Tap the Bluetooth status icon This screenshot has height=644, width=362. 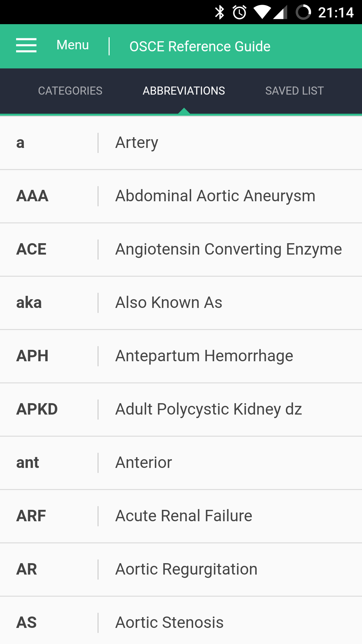coord(220,12)
